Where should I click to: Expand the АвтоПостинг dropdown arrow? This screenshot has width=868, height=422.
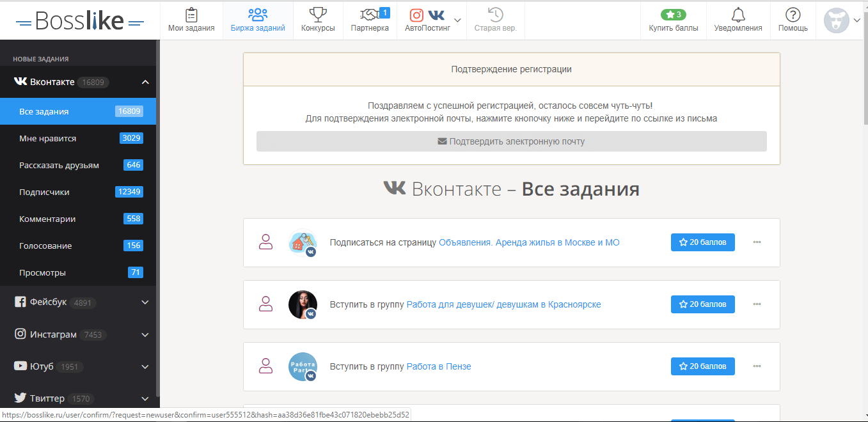point(457,19)
